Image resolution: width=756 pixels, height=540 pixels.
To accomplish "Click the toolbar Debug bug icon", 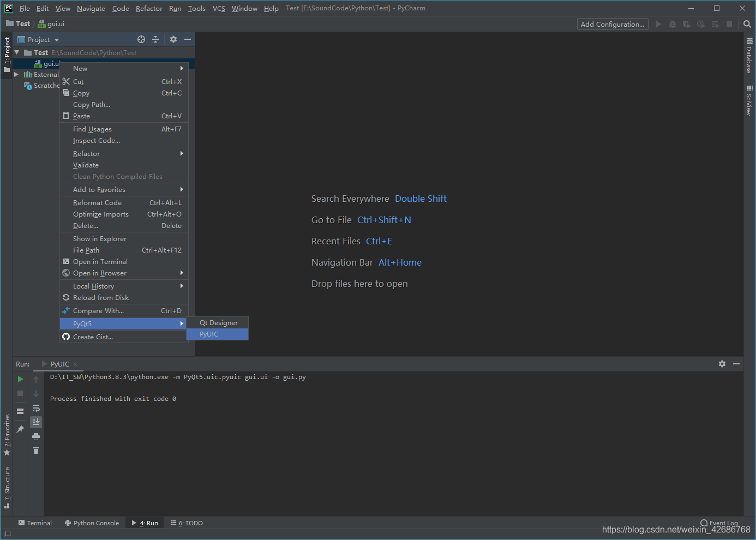I will [673, 24].
